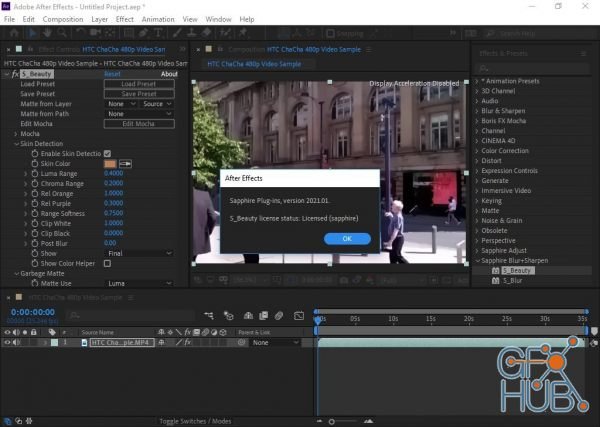Screen dimensions: 600x427
Task: Select the Eraser tool
Action: point(206,33)
